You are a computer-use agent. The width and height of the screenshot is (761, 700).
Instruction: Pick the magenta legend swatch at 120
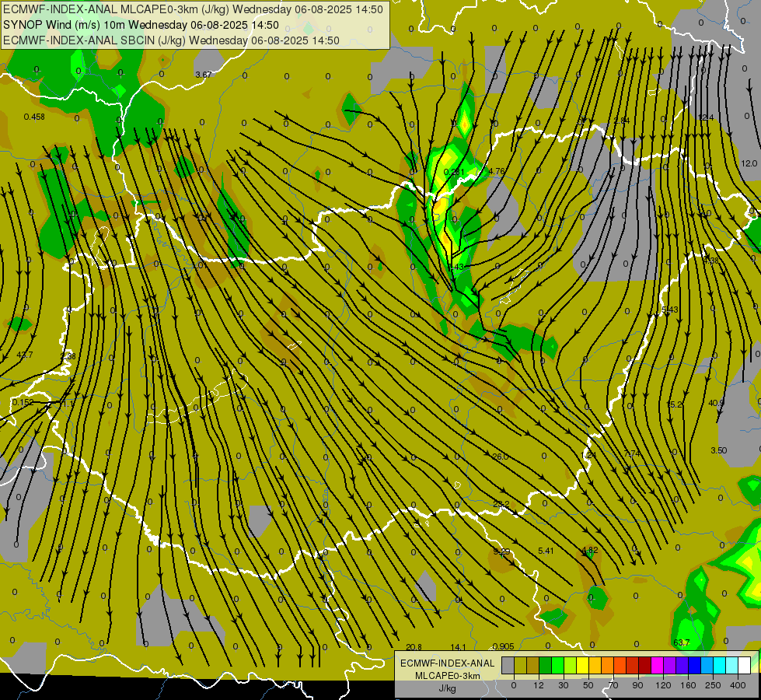coord(658,665)
